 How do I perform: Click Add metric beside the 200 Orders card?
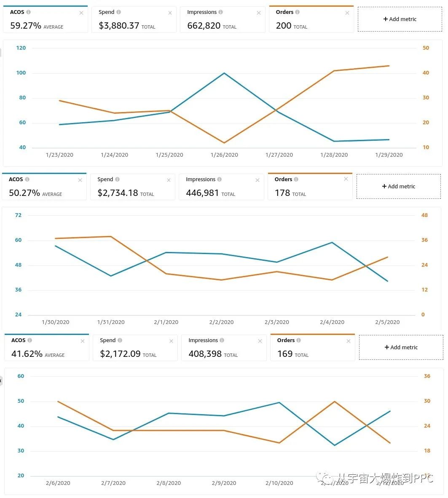click(x=400, y=19)
